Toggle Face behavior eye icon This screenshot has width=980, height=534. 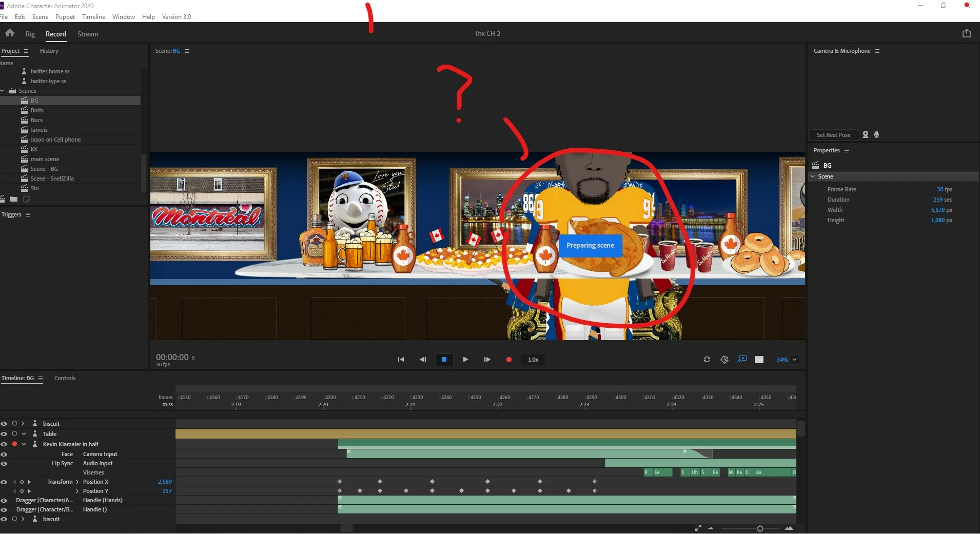4,454
